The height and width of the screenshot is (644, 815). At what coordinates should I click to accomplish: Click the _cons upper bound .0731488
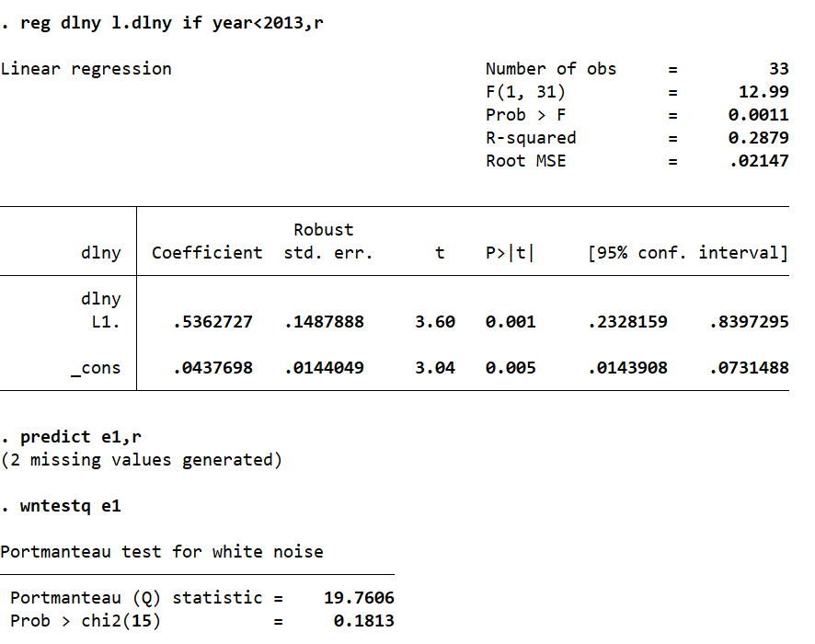(750, 368)
